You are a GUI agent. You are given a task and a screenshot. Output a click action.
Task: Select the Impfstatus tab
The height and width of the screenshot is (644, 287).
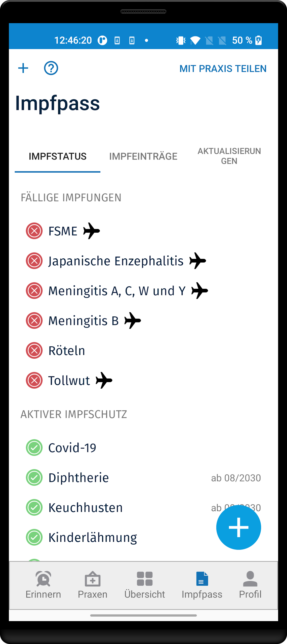pos(58,156)
